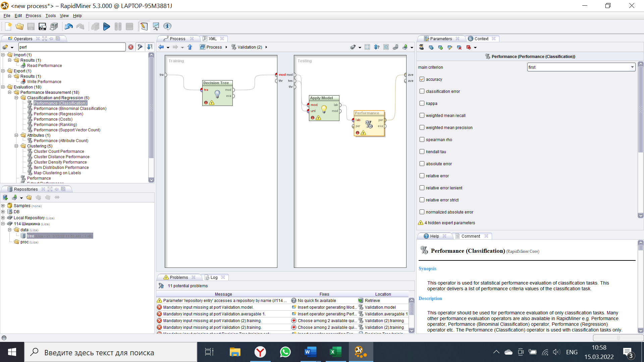Open the Process menu
Screen dimensions: 644x362
click(33, 16)
